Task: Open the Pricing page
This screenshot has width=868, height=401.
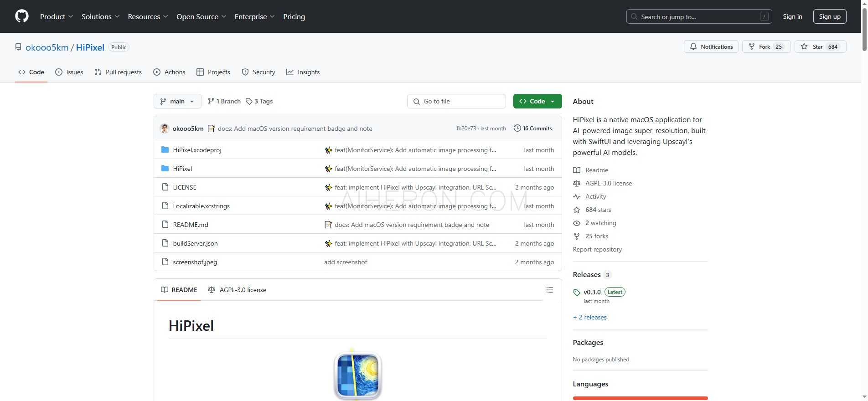Action: coord(294,16)
